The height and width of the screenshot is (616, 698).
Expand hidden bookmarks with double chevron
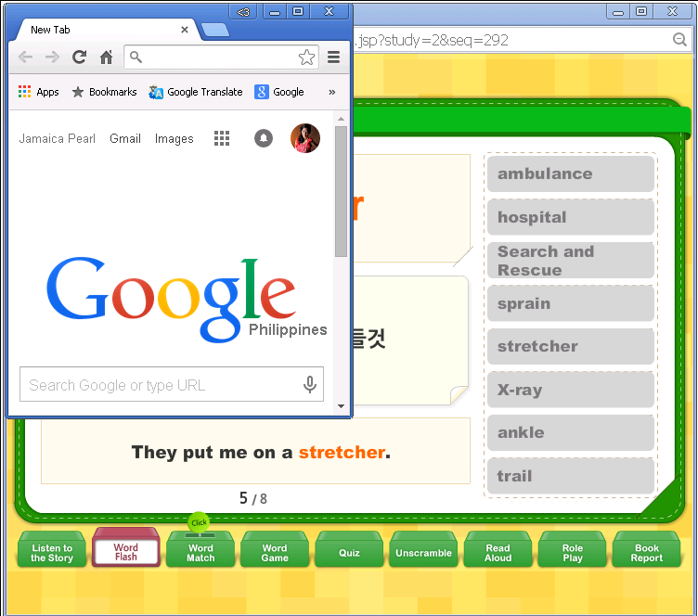coord(332,92)
